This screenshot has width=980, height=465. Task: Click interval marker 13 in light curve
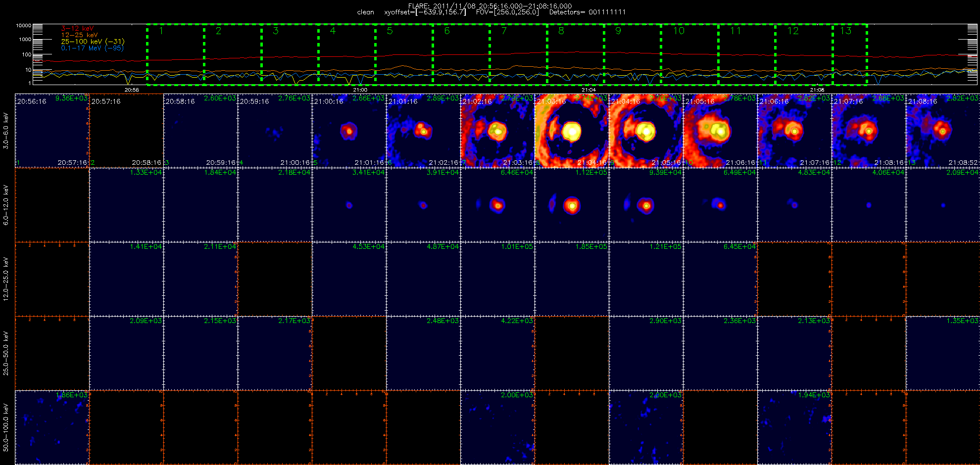tap(846, 31)
